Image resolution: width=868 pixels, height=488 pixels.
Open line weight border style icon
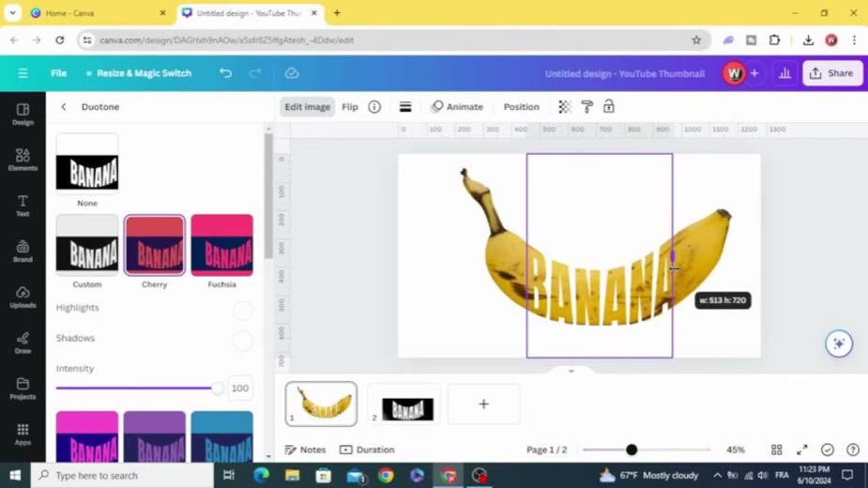tap(405, 106)
